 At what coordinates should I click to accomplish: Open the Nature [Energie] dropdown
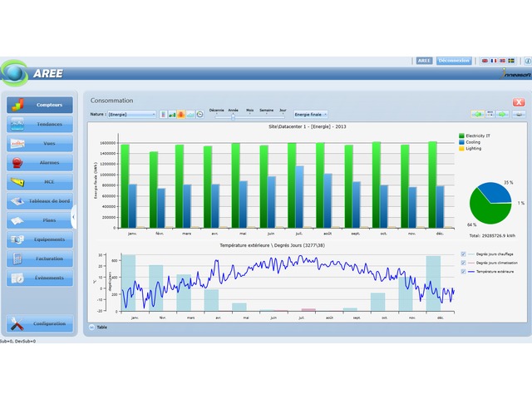click(131, 114)
